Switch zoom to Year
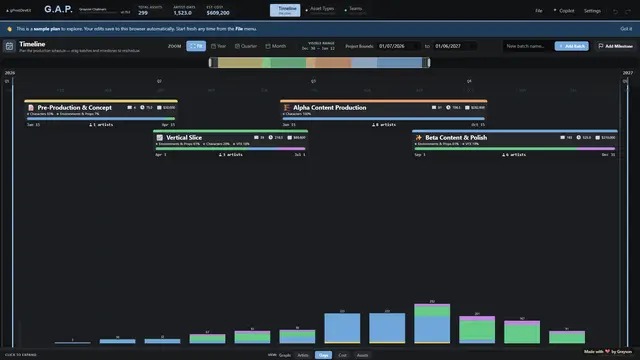640x360 pixels. click(x=218, y=46)
